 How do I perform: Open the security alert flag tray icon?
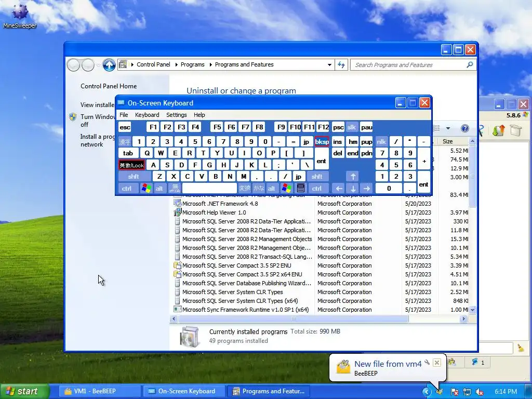point(454,392)
